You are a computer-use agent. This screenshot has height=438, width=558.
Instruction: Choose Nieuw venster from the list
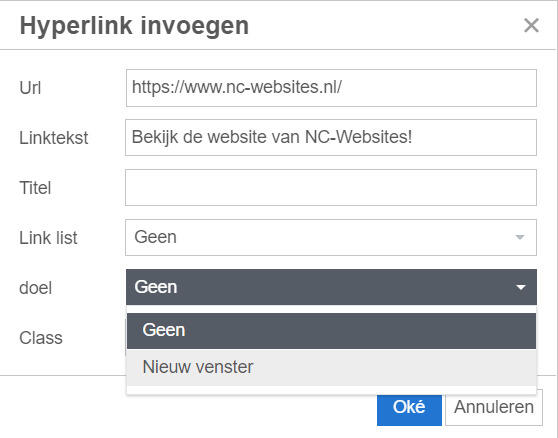(331, 367)
